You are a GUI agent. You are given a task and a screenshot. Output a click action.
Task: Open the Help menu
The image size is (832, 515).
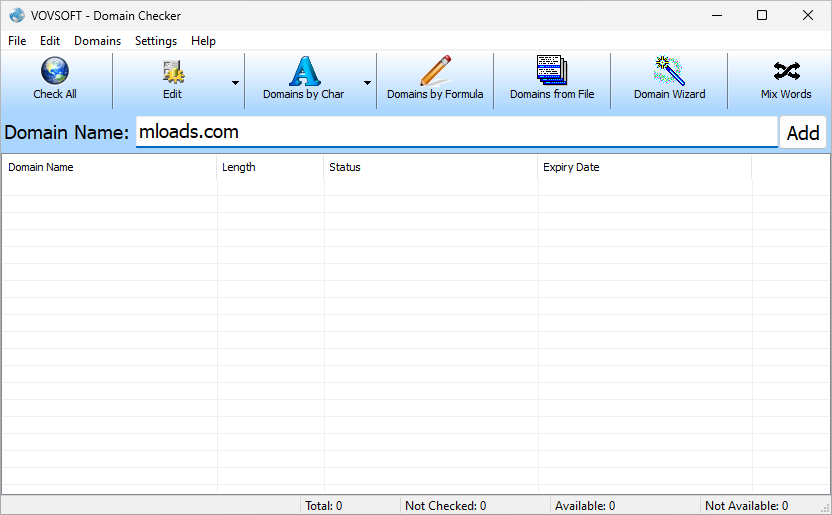(203, 41)
